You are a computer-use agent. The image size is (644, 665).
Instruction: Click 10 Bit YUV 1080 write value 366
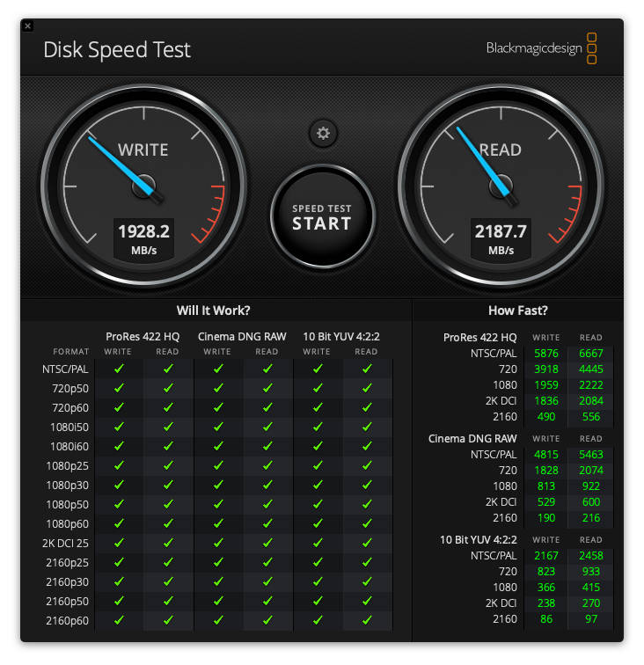546,588
